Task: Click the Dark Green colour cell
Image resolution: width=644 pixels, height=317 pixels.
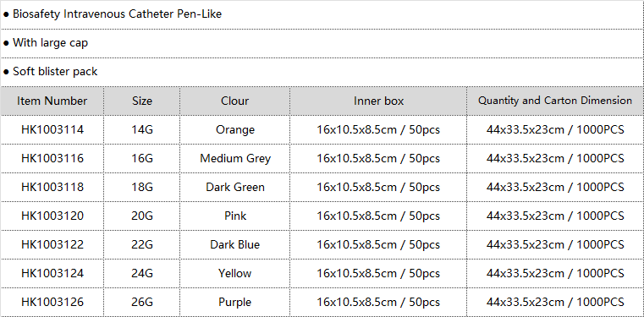Action: pos(234,187)
